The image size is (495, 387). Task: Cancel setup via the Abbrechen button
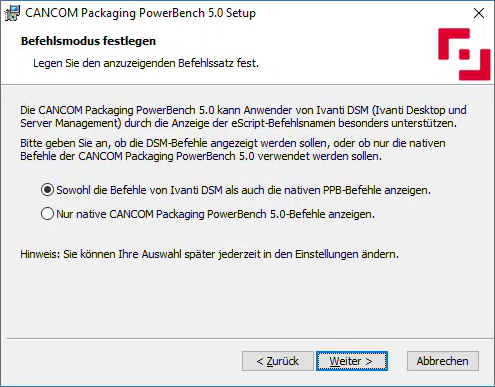[x=443, y=361]
